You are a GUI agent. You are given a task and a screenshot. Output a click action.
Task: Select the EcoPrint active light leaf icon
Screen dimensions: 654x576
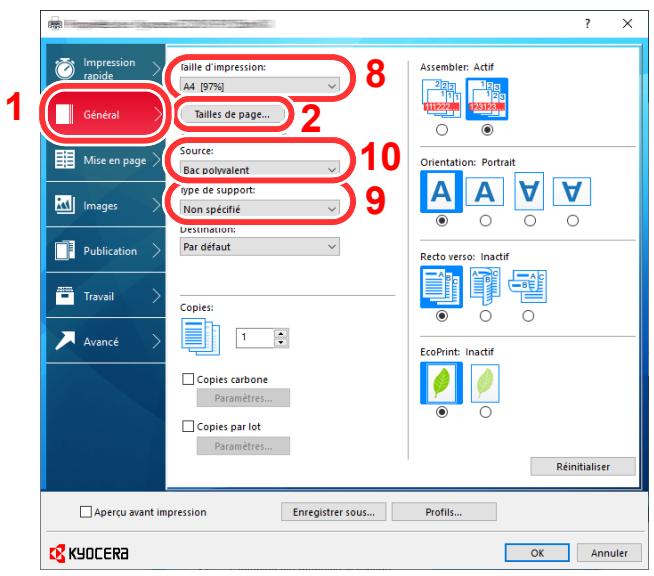pyautogui.click(x=485, y=383)
